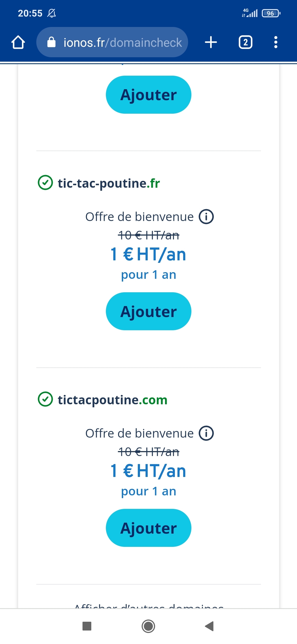297x644 pixels.
Task: Expand Afficher d'autres domaines link
Action: point(148,605)
